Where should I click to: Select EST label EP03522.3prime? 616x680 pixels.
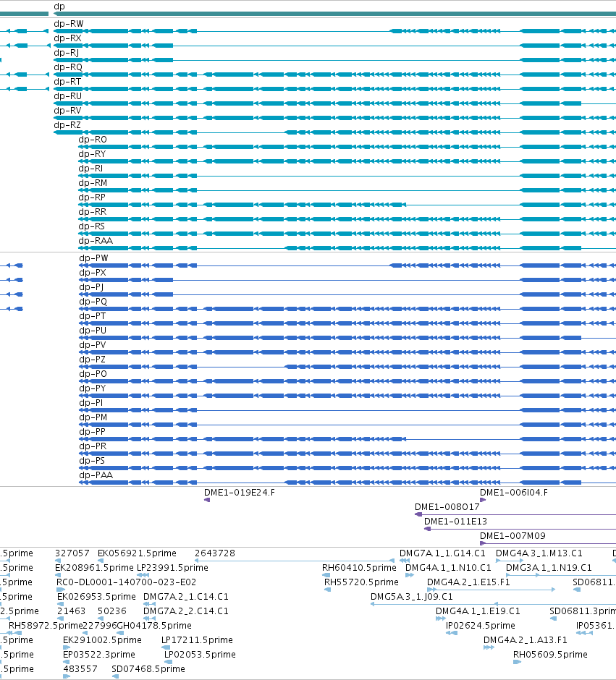click(x=99, y=654)
